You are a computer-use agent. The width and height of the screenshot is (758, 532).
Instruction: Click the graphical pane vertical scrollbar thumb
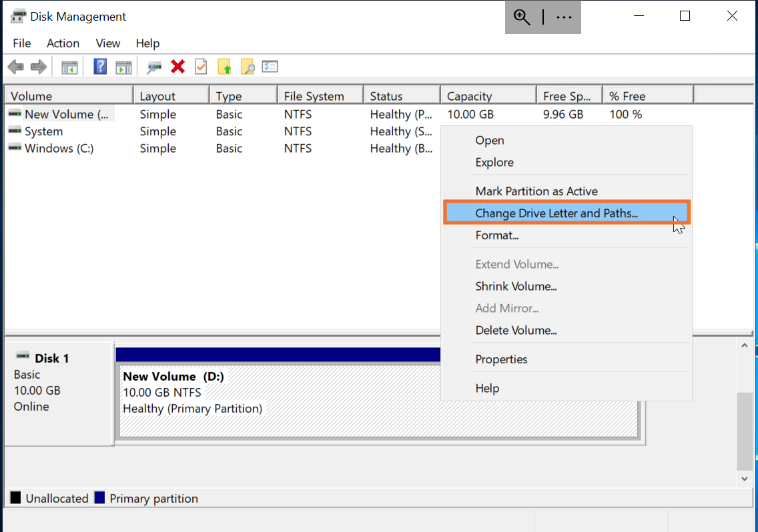coord(745,431)
